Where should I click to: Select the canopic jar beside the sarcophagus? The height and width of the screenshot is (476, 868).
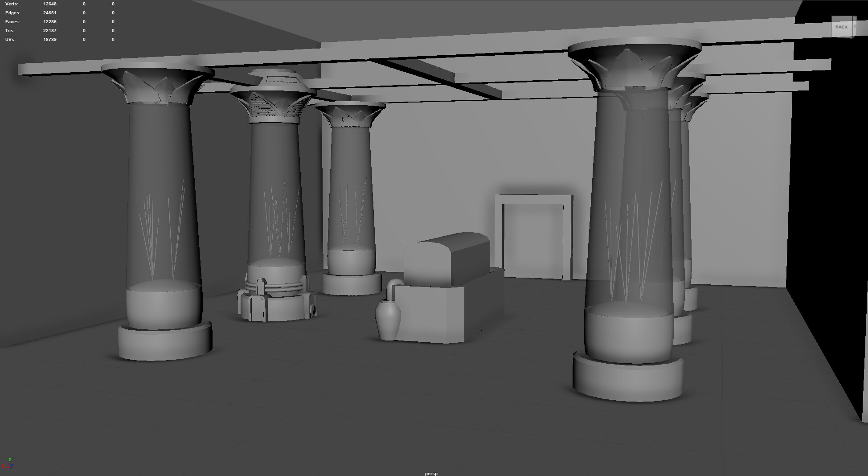point(387,319)
